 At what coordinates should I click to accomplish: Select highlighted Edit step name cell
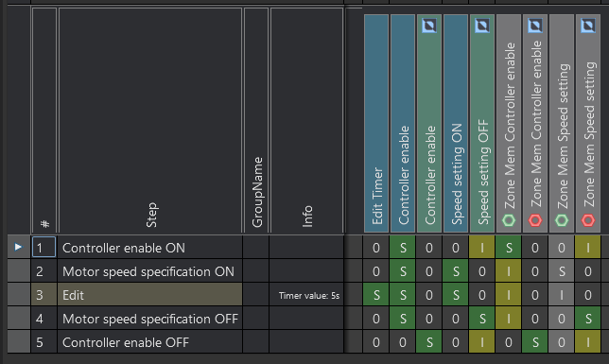click(150, 295)
